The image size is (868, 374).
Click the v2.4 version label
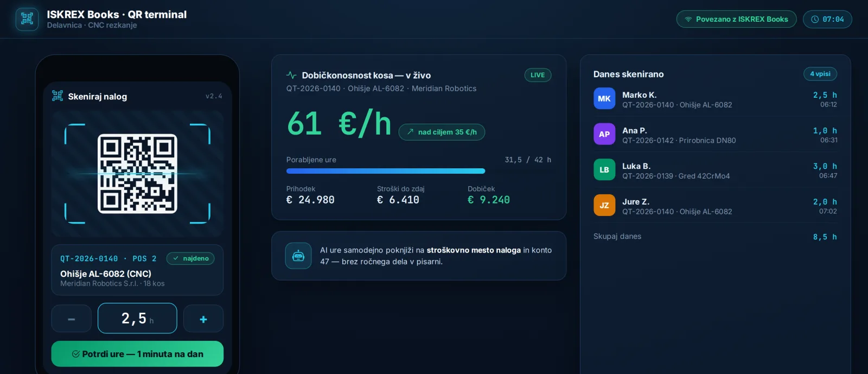pos(214,96)
